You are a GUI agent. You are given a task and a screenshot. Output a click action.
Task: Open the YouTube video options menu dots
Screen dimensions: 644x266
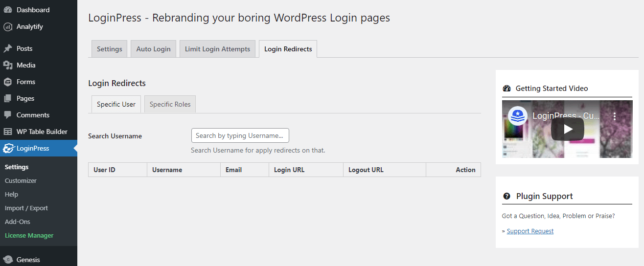coord(615,116)
